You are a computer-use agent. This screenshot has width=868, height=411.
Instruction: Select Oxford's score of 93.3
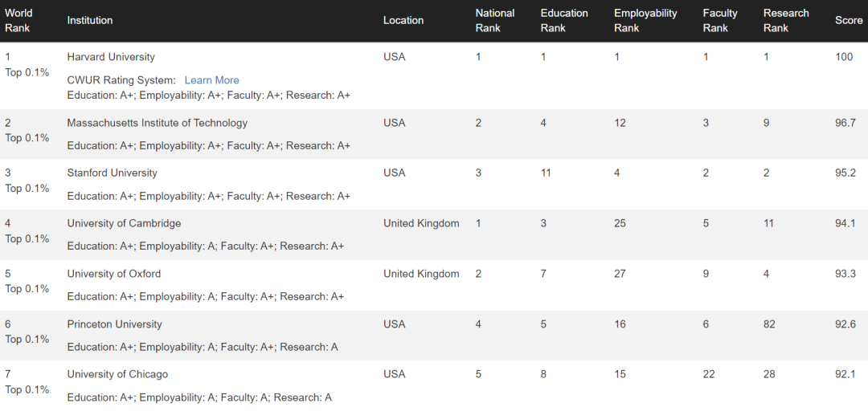click(x=845, y=274)
